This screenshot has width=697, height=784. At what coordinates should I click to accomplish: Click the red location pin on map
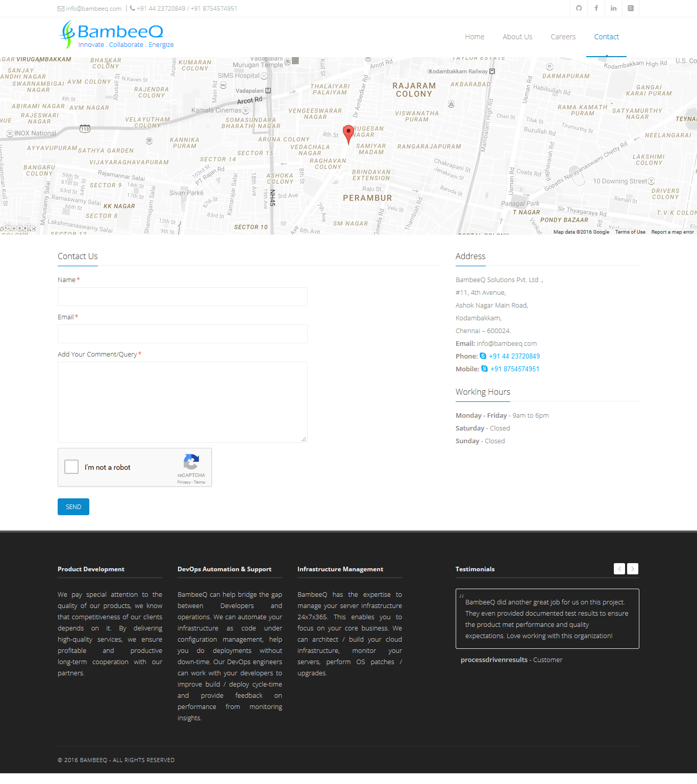pos(348,134)
